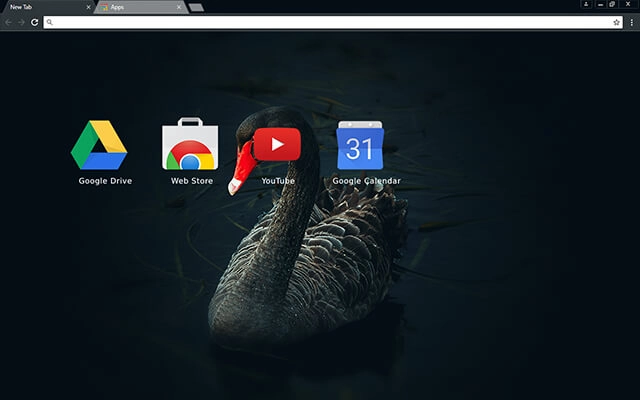The width and height of the screenshot is (640, 400).
Task: Click the YouTube label text
Action: click(x=278, y=181)
